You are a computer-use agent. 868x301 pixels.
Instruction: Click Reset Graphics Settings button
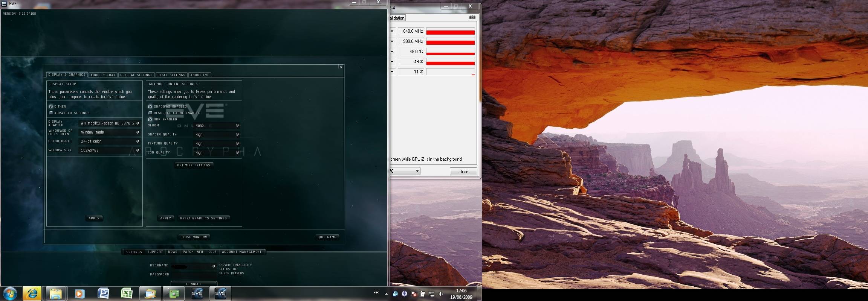(x=203, y=218)
